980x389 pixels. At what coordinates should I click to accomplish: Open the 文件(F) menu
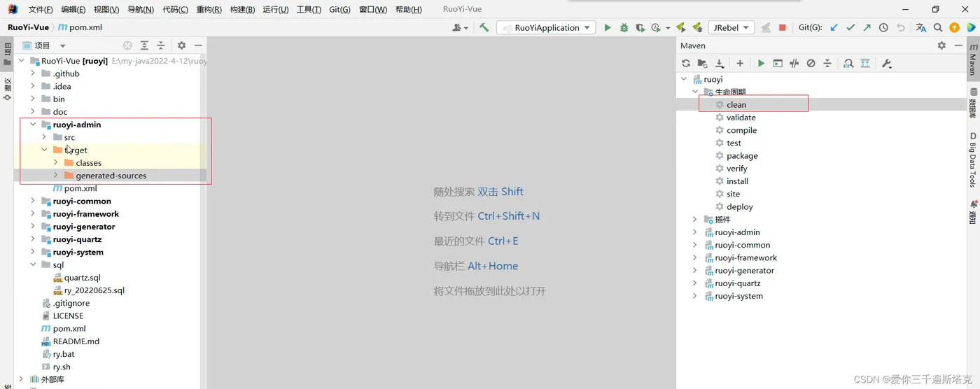pos(41,9)
